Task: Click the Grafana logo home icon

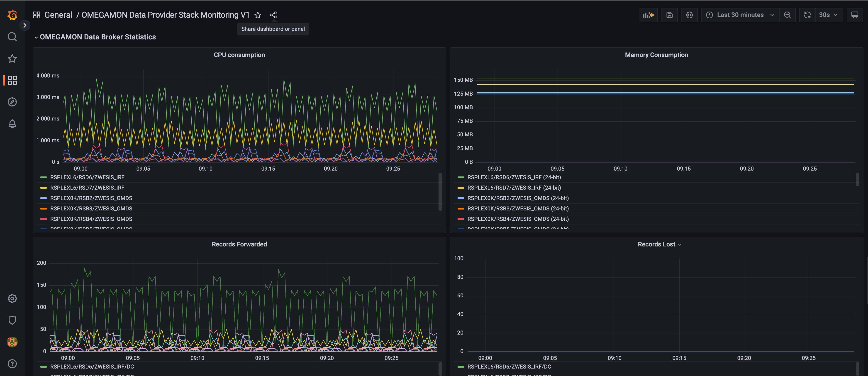Action: [12, 15]
